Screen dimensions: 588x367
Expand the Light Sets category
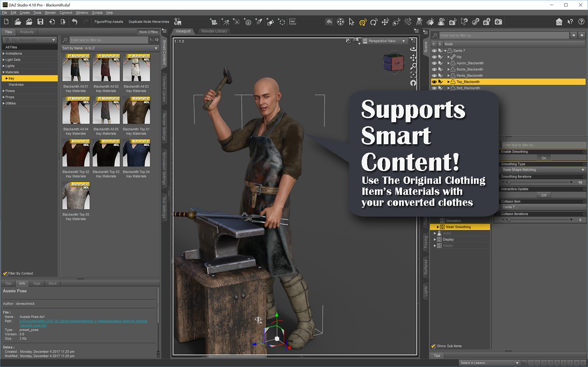4,60
